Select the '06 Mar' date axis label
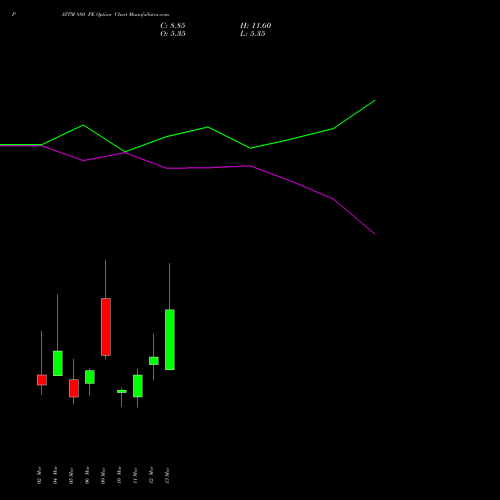Screen dimensions: 500x500 pos(87,475)
